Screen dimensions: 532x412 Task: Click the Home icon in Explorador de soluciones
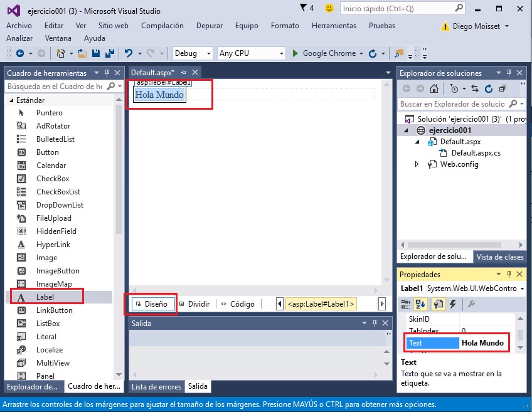pyautogui.click(x=434, y=89)
